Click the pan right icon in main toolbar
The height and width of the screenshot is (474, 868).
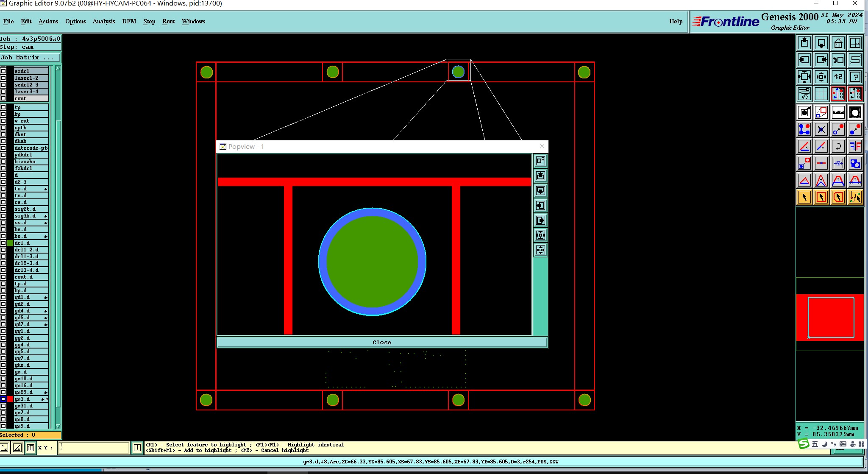click(x=821, y=60)
